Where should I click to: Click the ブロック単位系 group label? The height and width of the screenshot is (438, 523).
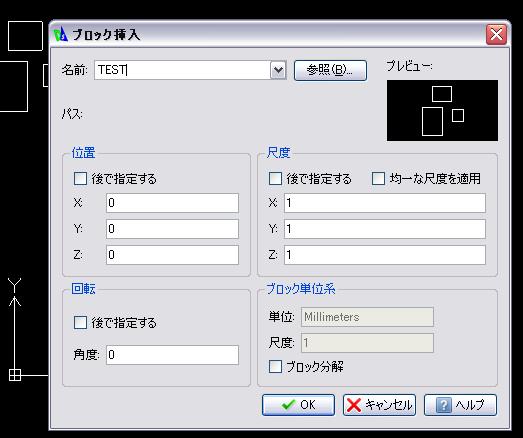pyautogui.click(x=301, y=289)
